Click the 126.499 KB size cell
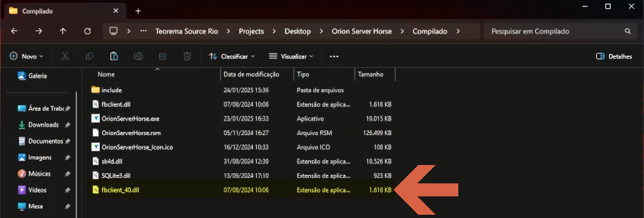This screenshot has width=644, height=218. coord(377,133)
